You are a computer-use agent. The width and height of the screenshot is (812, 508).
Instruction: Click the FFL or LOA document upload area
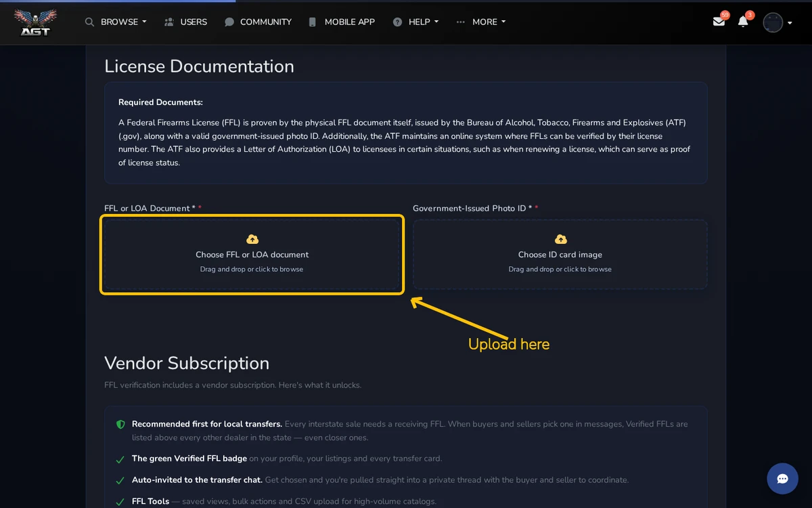coord(252,255)
